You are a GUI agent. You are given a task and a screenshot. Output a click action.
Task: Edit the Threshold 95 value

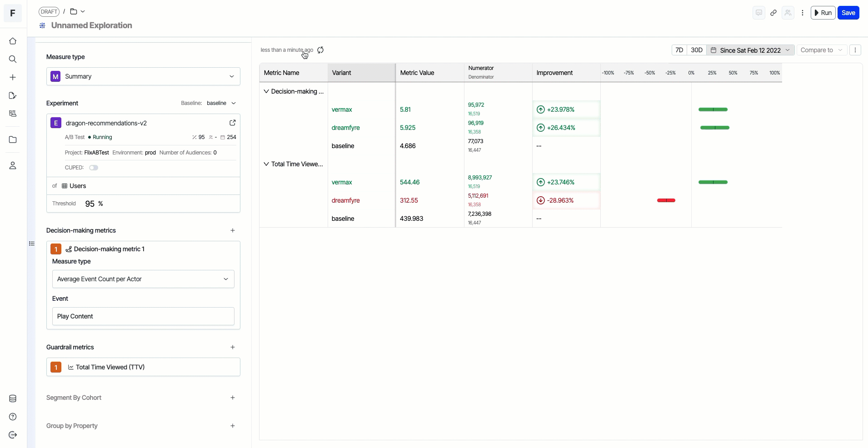click(90, 204)
